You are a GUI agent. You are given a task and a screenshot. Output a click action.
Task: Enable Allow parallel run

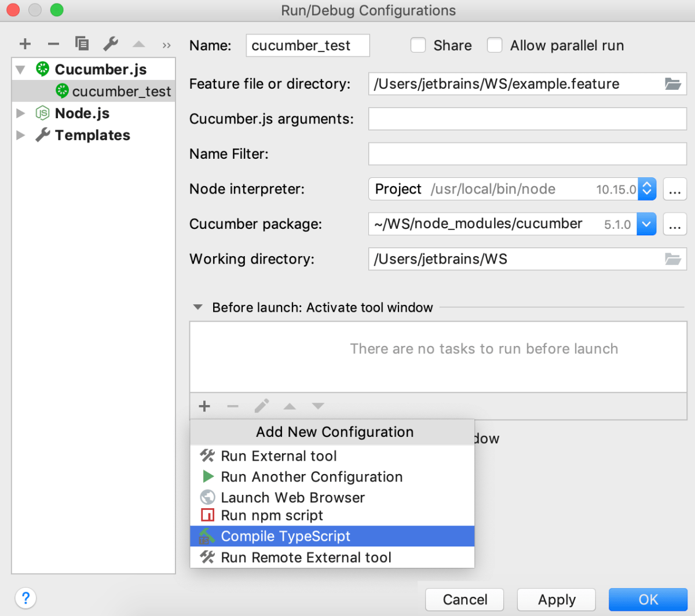point(495,45)
